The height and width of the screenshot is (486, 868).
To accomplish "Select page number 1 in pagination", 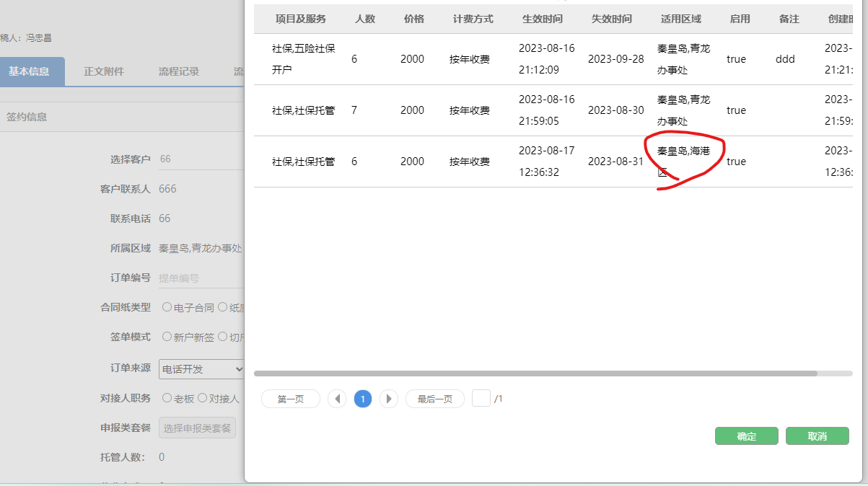I will coord(363,399).
